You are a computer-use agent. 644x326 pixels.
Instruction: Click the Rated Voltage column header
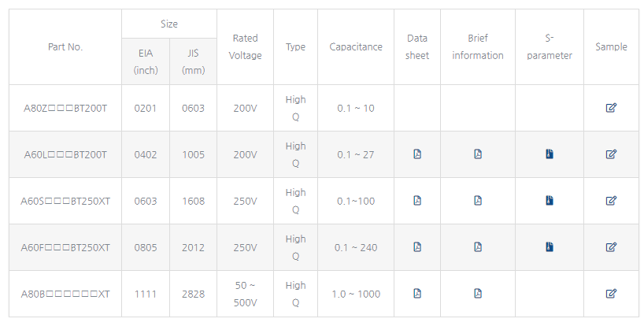click(245, 46)
